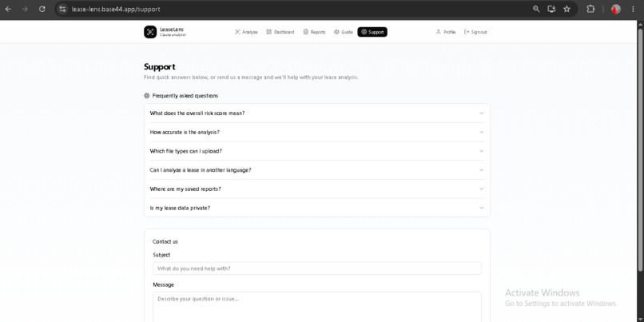Viewport: 644px width, 322px height.
Task: Click the Message text area
Action: [316, 307]
